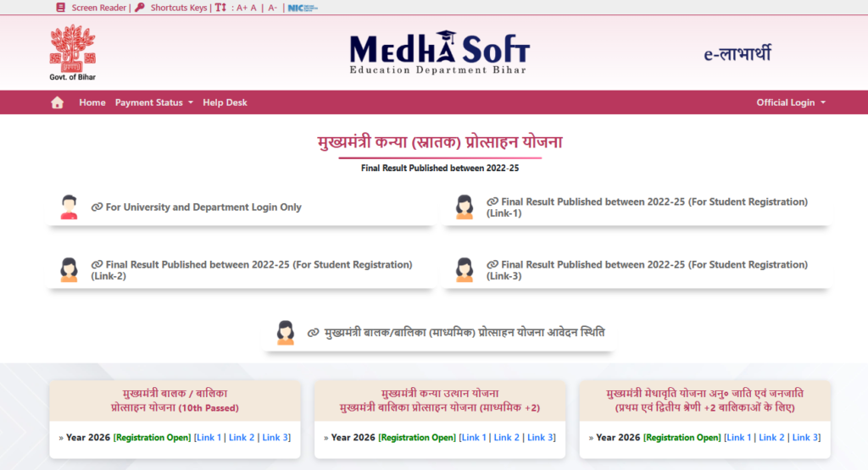The image size is (868, 470).
Task: Click the chain icon of the Link-2 card
Action: [97, 264]
